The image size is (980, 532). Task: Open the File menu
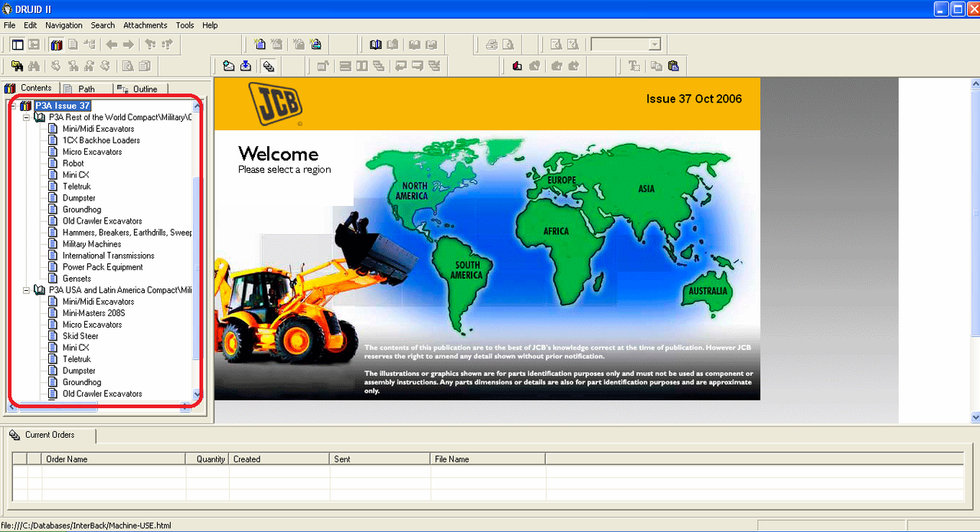(9, 25)
